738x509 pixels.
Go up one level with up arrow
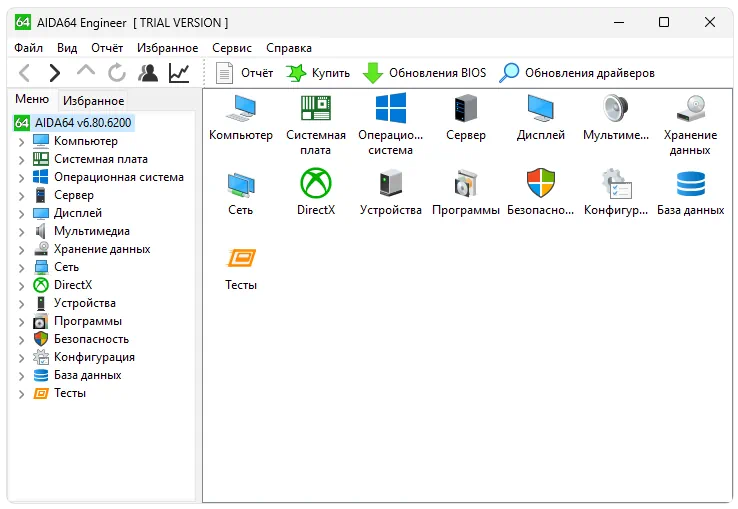pyautogui.click(x=86, y=72)
